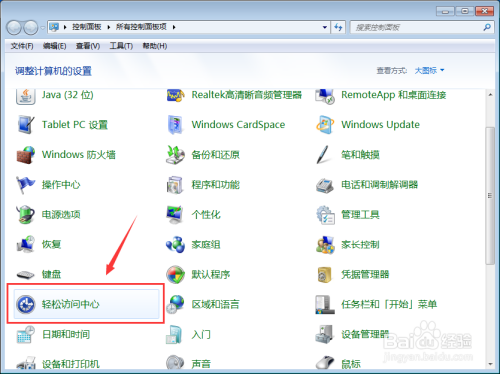Open the 程序和功能 icon

(175, 185)
